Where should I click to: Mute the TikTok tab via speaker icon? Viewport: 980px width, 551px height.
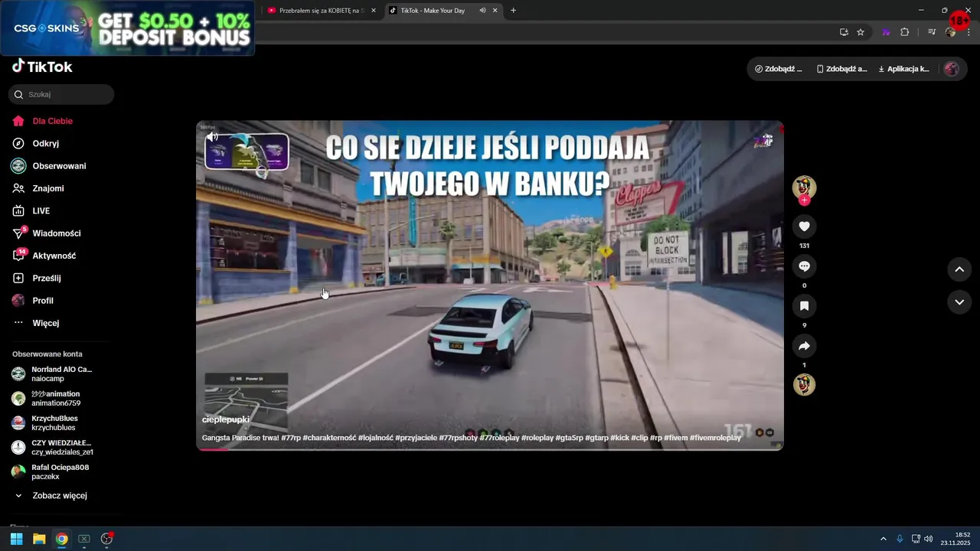(482, 11)
